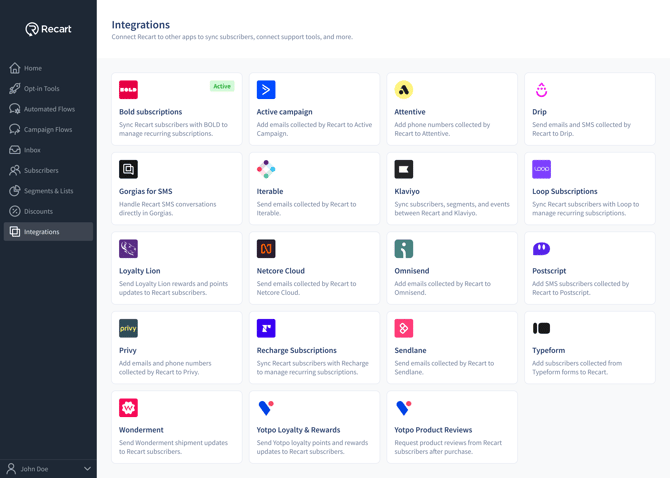This screenshot has width=670, height=478.
Task: Open Klaviyo integration title
Action: coord(407,191)
